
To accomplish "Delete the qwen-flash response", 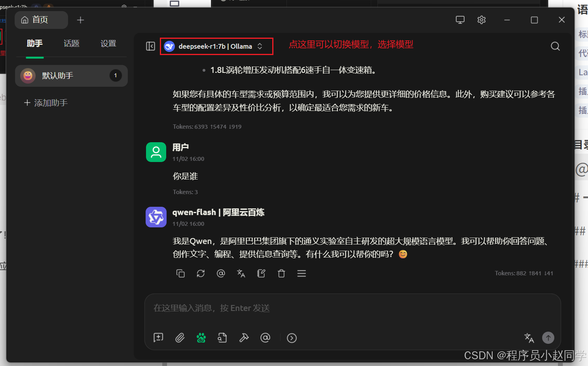I will 281,273.
